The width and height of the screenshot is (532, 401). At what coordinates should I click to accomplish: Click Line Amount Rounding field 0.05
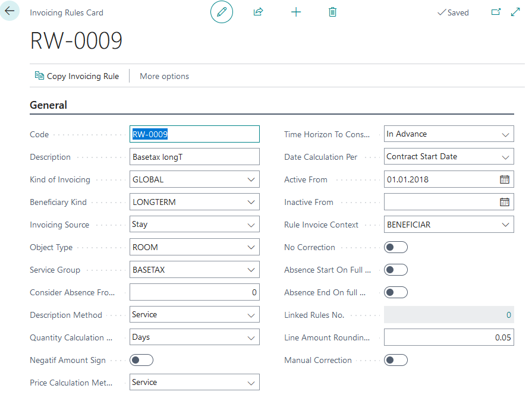pyautogui.click(x=449, y=337)
